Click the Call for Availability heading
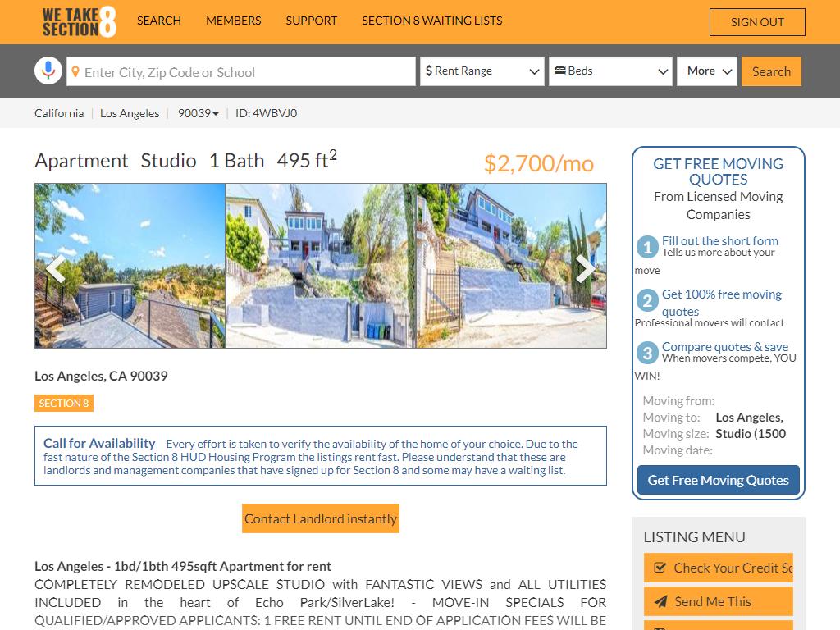The height and width of the screenshot is (630, 840). pos(99,444)
